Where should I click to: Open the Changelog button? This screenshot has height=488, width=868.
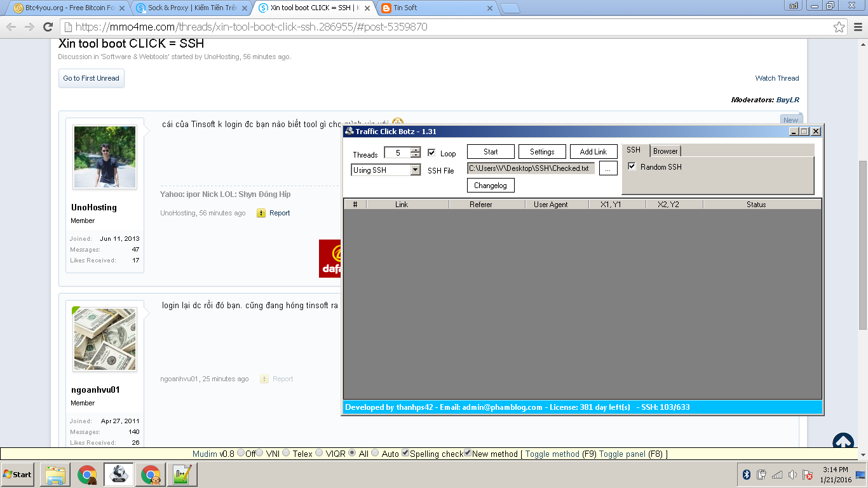tap(491, 186)
